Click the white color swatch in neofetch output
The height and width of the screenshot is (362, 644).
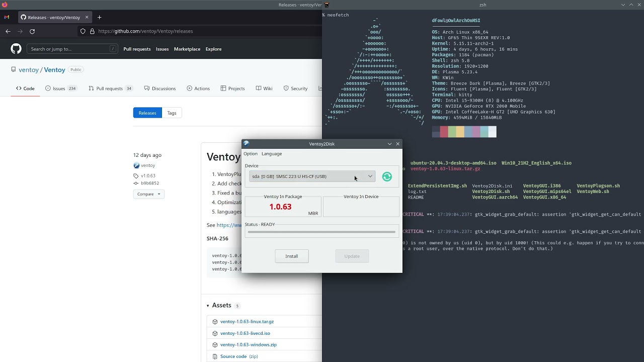coord(493,132)
